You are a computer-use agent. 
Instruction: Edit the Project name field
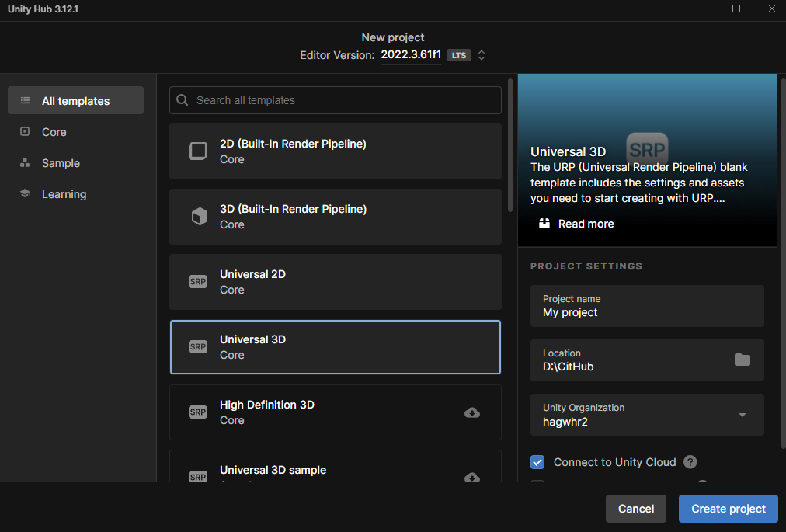647,306
